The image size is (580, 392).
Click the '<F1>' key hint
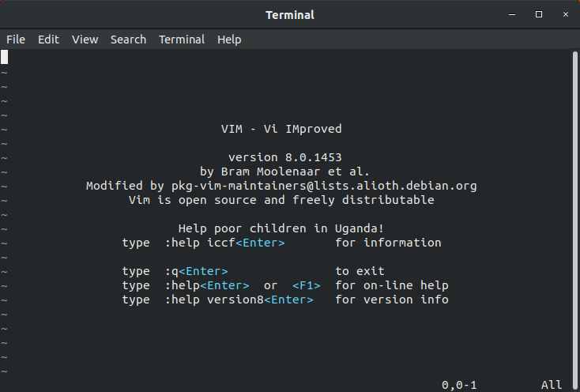307,285
